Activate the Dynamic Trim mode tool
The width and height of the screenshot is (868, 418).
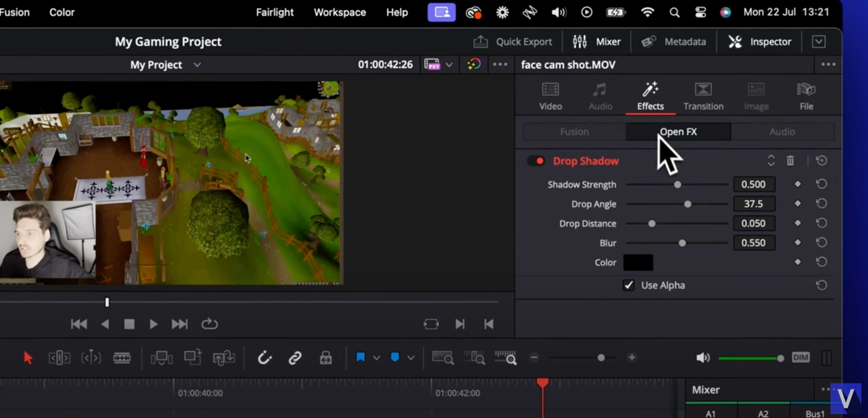coord(91,358)
